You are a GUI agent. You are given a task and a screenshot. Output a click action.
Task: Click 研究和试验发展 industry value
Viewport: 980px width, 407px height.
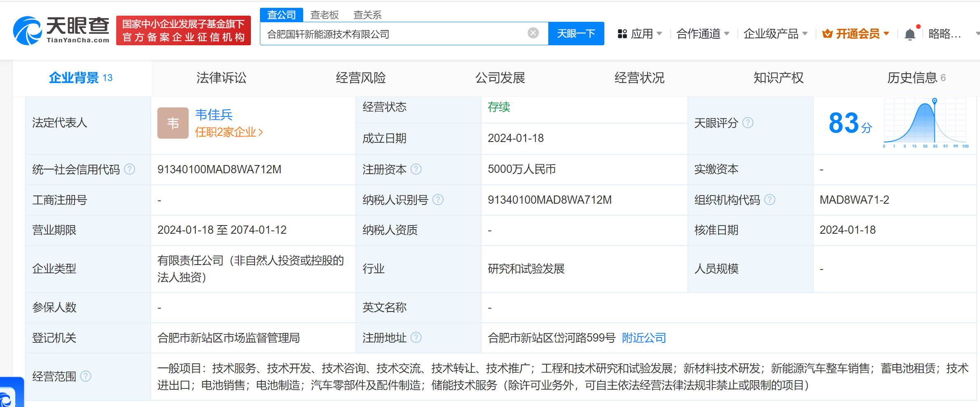coord(526,269)
